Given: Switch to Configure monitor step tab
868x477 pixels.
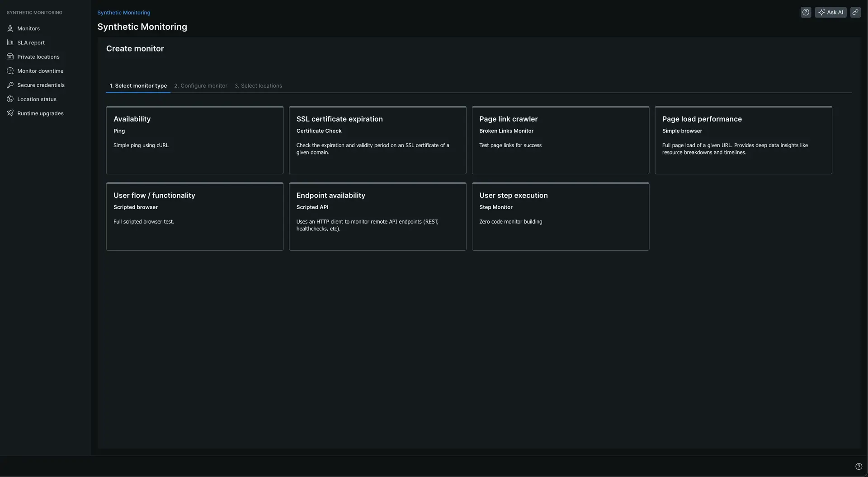Looking at the screenshot, I should [201, 86].
